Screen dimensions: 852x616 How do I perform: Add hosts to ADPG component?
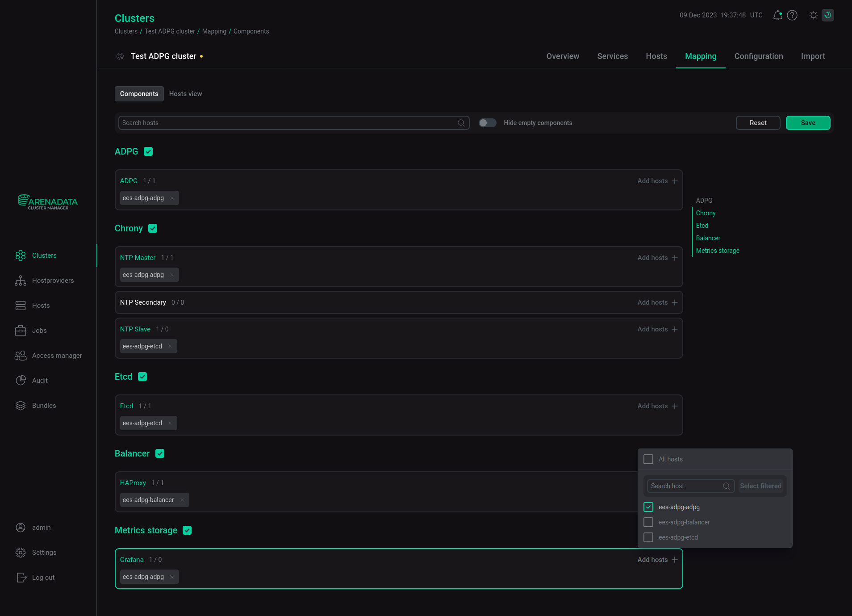(x=657, y=181)
